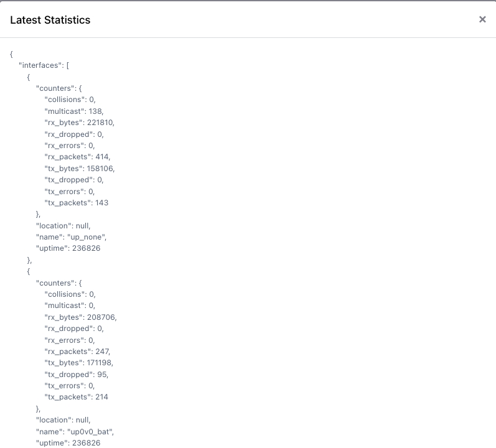Select the name "up0v0_bat" line
Screen dimensions: 496x448
pyautogui.click(x=75, y=431)
